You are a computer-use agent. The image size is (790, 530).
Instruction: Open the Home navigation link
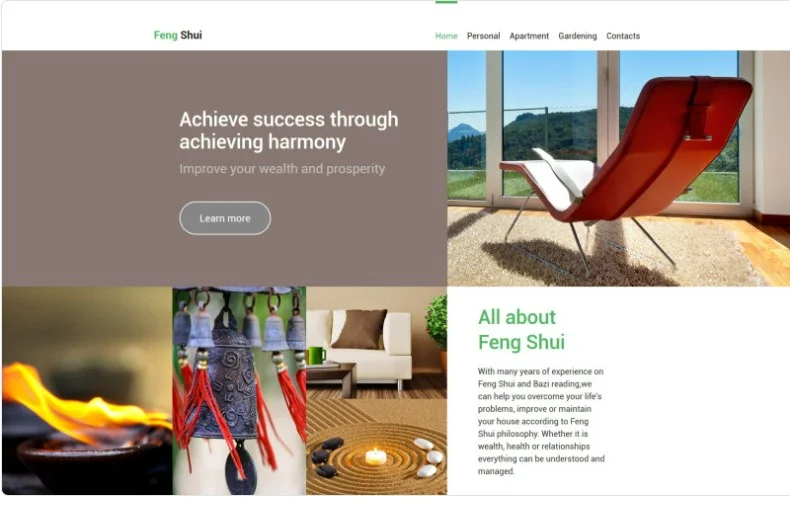pos(446,36)
